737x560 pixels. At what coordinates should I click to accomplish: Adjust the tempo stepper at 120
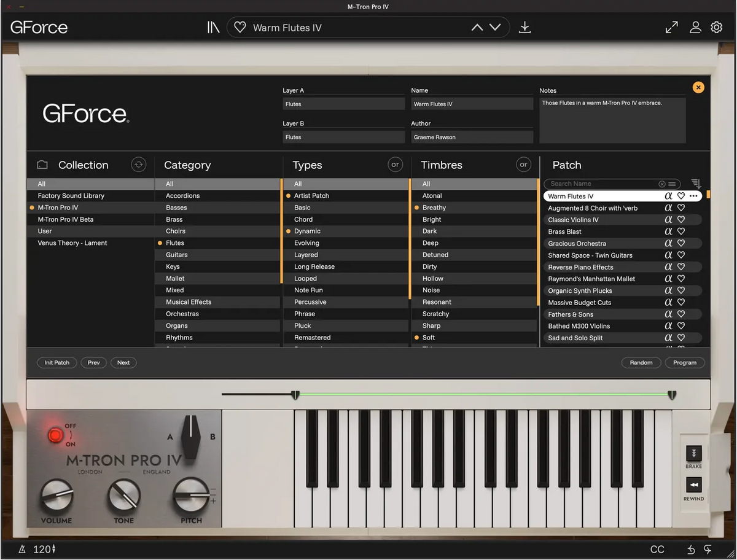(53, 549)
